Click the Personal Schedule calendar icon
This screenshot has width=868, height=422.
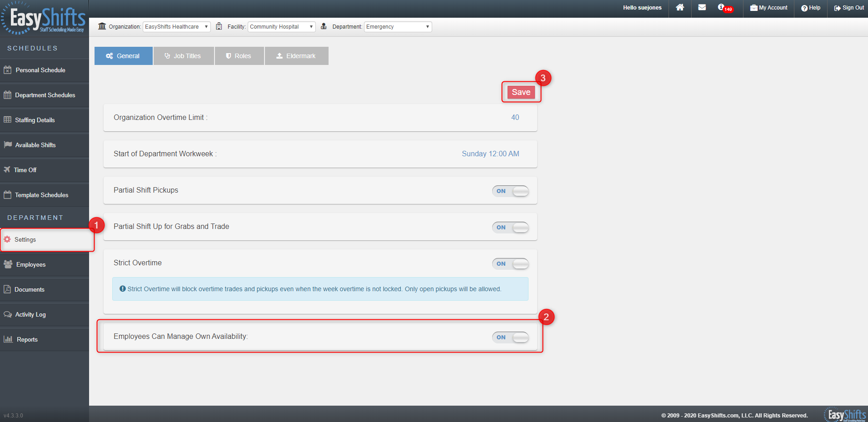point(7,70)
